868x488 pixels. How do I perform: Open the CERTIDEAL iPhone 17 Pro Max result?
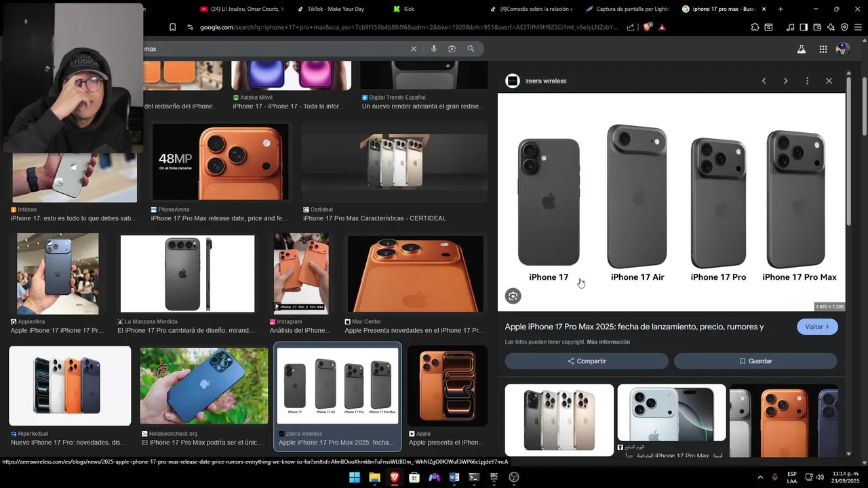click(x=395, y=162)
